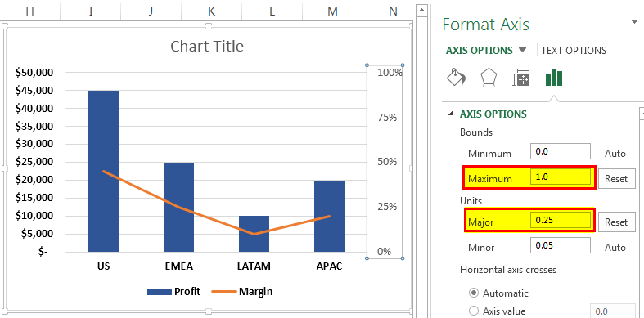Switch to the AXIS OPTIONS tab label
Image resolution: width=644 pixels, height=318 pixels.
(480, 51)
